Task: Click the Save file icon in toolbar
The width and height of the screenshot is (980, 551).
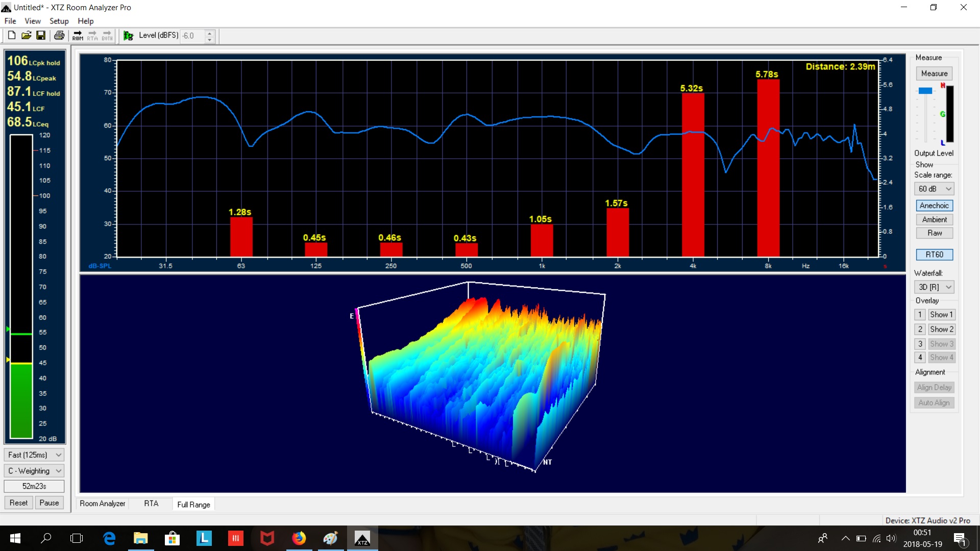Action: click(x=40, y=35)
